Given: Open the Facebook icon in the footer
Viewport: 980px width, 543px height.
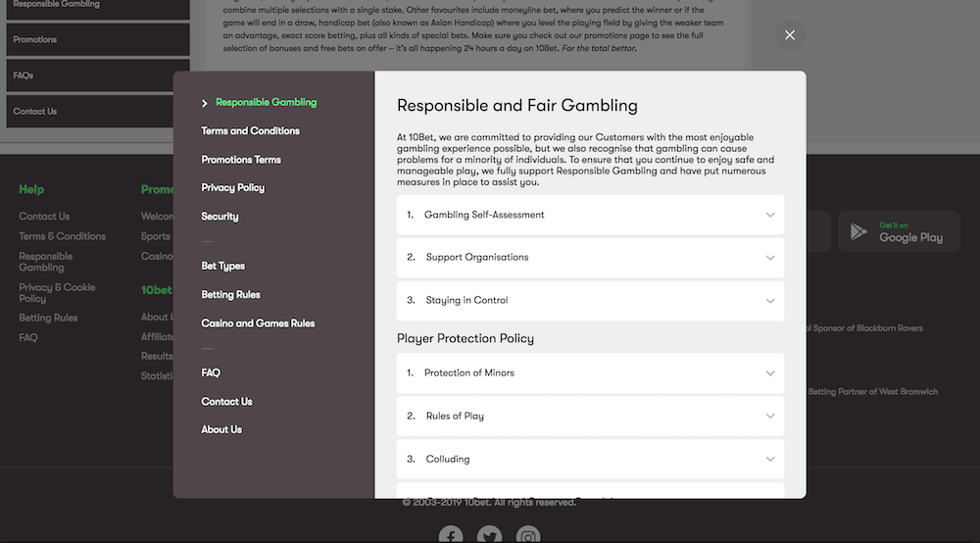Looking at the screenshot, I should point(451,534).
